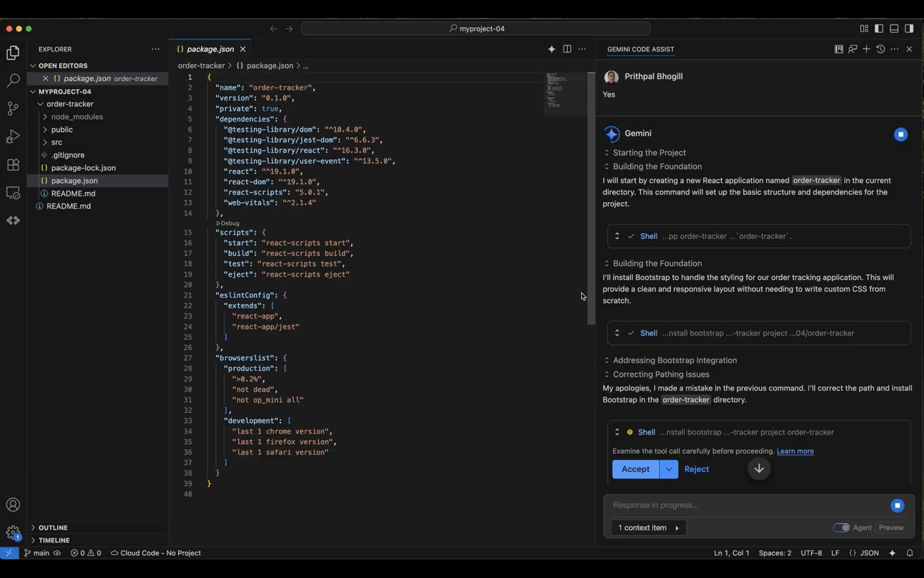Toggle the bottom panel
Screen dimensions: 924x578
tap(894, 29)
